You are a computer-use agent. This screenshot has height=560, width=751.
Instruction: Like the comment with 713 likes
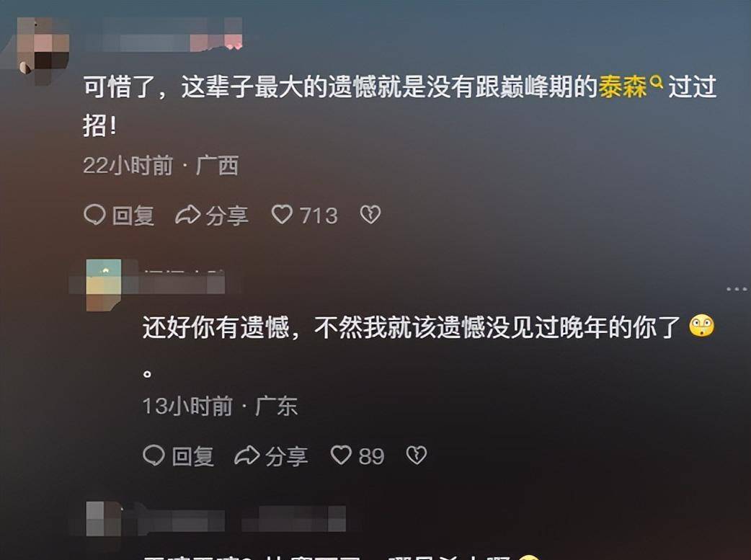pos(305,215)
